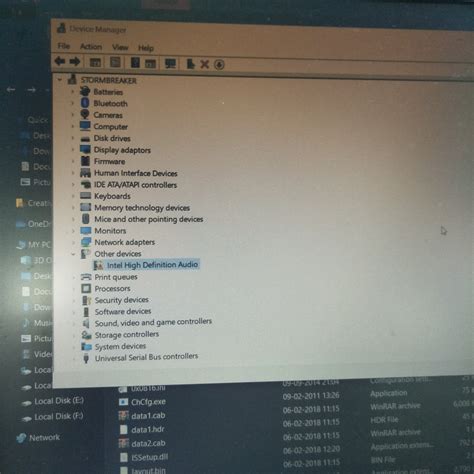
Task: Click the Network adapters icon
Action: [86, 242]
